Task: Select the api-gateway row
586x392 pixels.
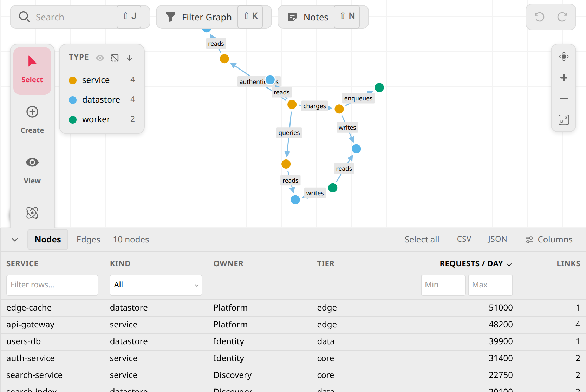Action: (293, 325)
